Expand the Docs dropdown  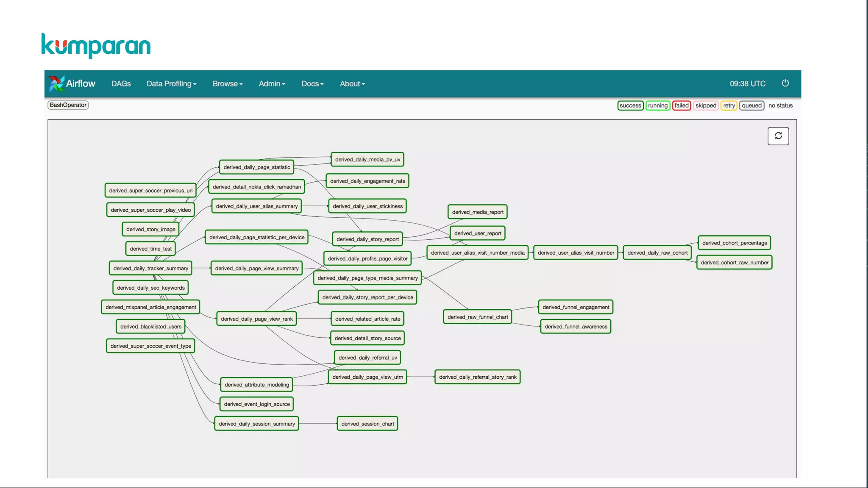tap(312, 84)
